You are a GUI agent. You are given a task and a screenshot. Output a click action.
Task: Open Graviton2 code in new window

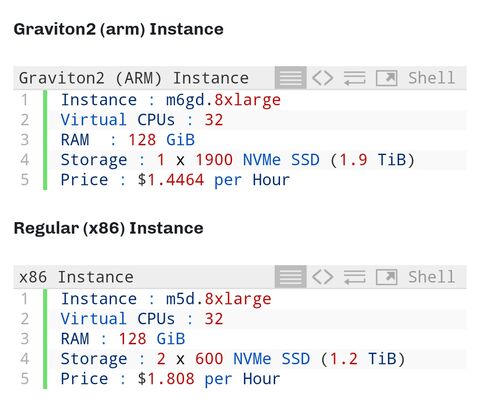(x=386, y=78)
